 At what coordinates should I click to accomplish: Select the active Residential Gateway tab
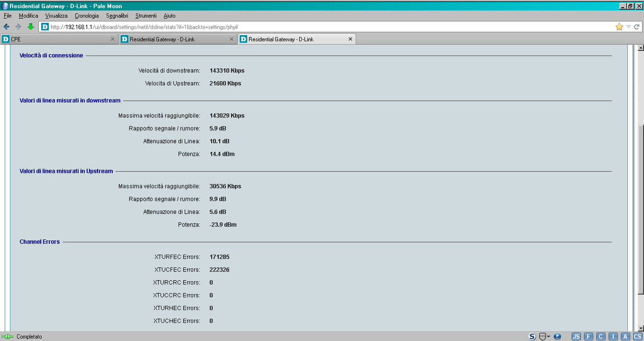pyautogui.click(x=297, y=39)
